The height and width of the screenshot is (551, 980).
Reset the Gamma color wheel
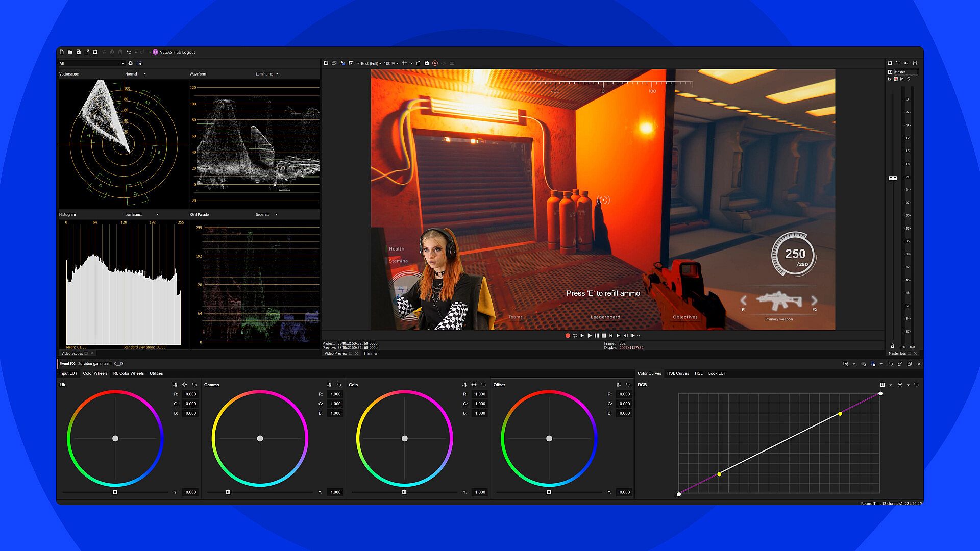point(339,385)
